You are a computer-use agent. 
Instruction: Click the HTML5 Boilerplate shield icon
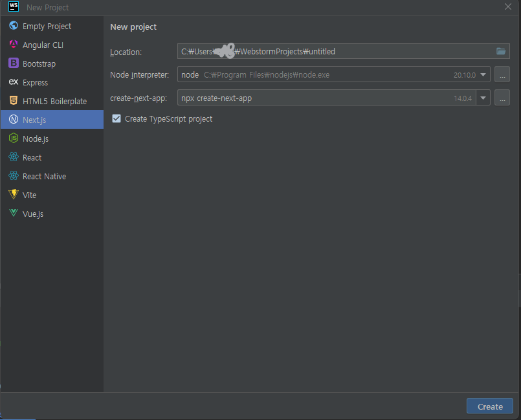pyautogui.click(x=14, y=100)
